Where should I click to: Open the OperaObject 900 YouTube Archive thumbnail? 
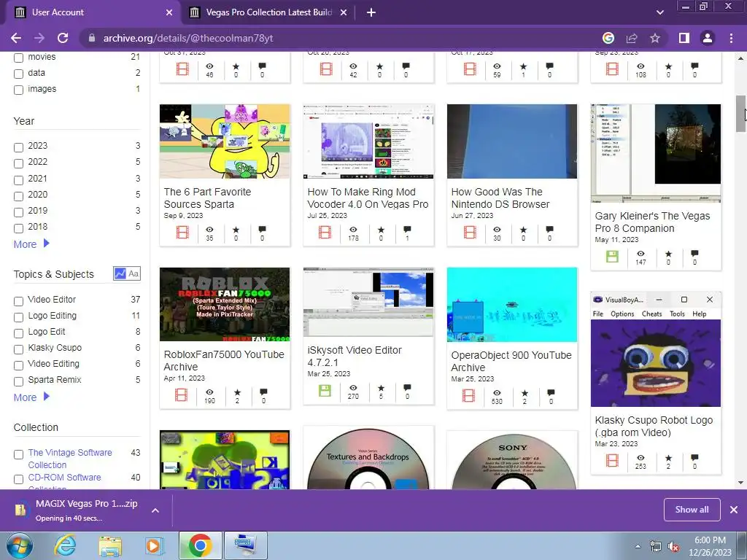point(512,305)
